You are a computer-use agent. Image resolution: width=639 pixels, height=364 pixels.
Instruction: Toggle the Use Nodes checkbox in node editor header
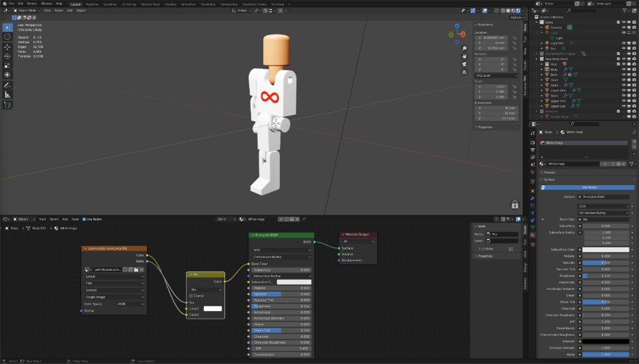(x=84, y=219)
